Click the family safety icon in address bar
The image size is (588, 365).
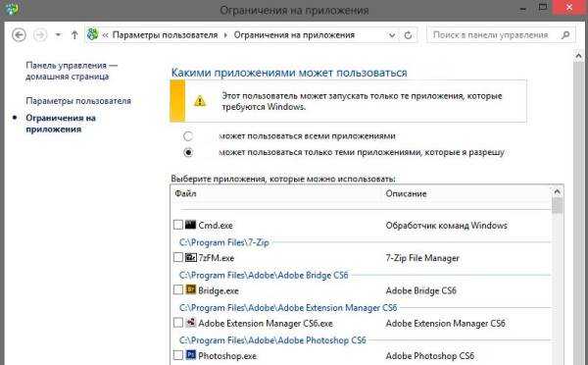(x=93, y=34)
